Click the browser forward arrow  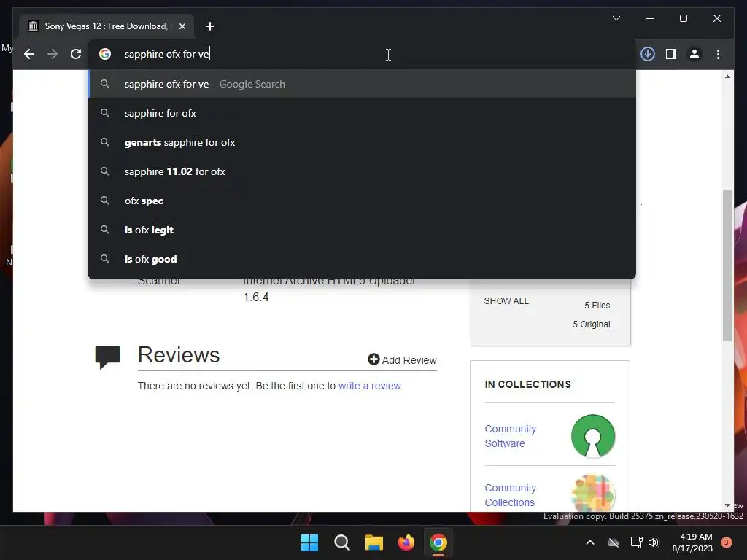coord(53,54)
